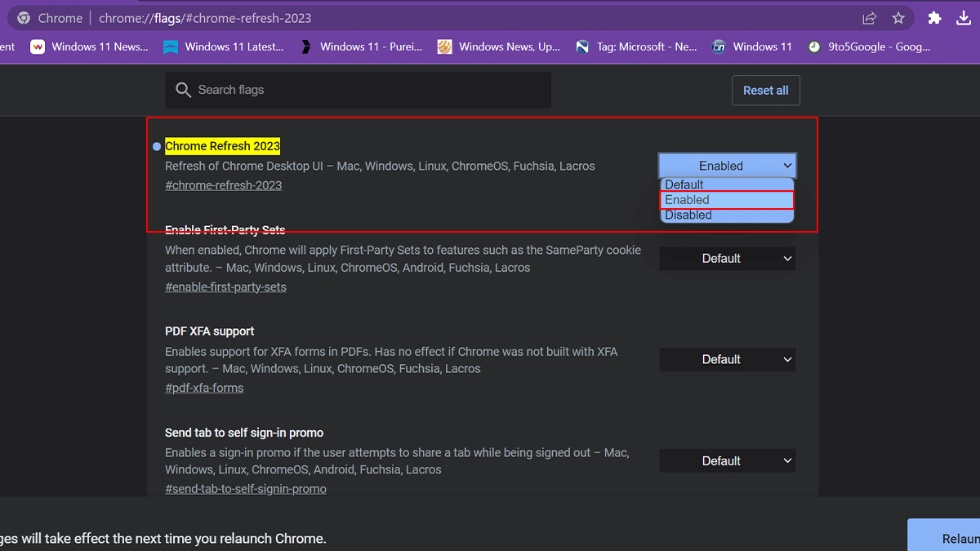Open the Tag: Microsoft bookmark
The height and width of the screenshot is (551, 980).
[x=636, y=47]
